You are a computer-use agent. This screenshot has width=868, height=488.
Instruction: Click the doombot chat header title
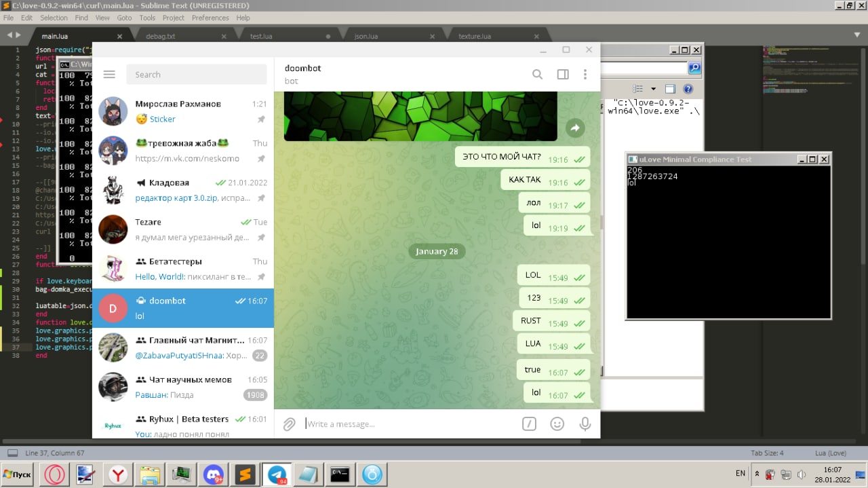[x=302, y=68]
